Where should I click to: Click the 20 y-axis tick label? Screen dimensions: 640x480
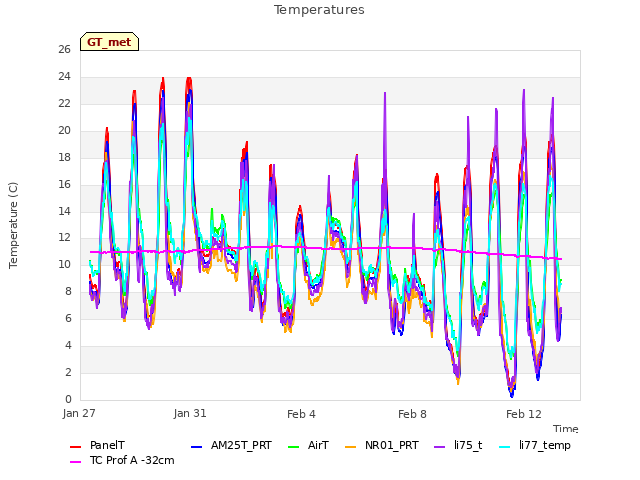pyautogui.click(x=64, y=130)
